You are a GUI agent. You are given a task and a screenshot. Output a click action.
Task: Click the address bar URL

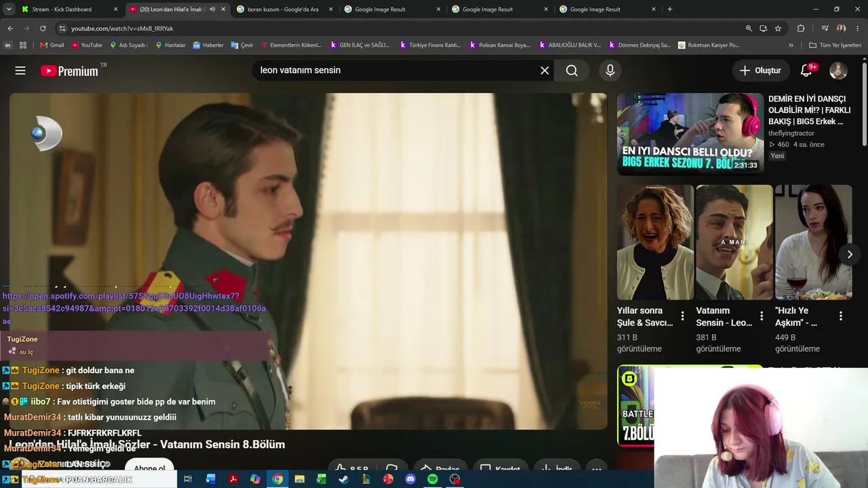[x=122, y=28]
